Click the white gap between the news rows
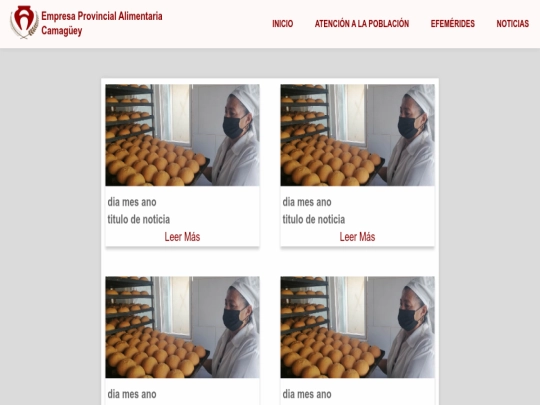This screenshot has height=405, width=540. click(x=270, y=262)
